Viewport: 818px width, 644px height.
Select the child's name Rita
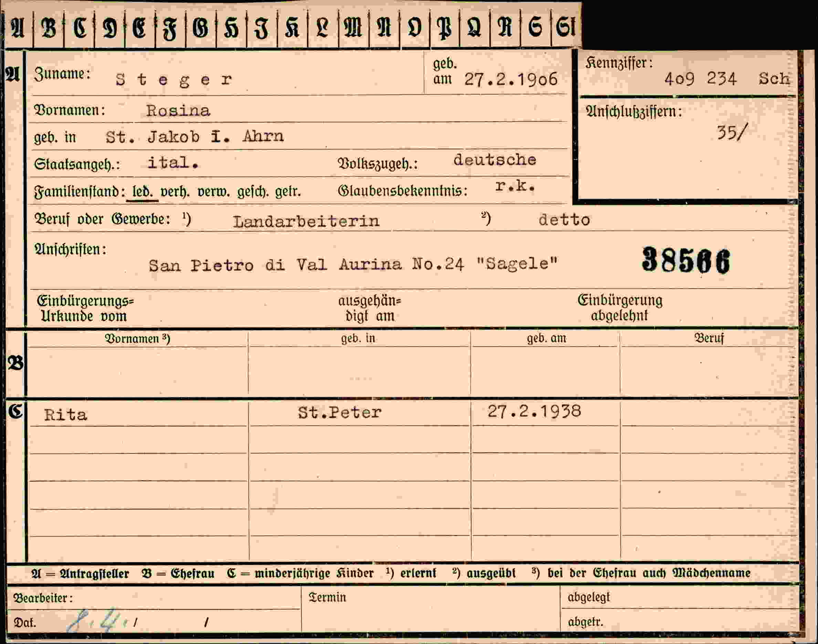(x=66, y=415)
